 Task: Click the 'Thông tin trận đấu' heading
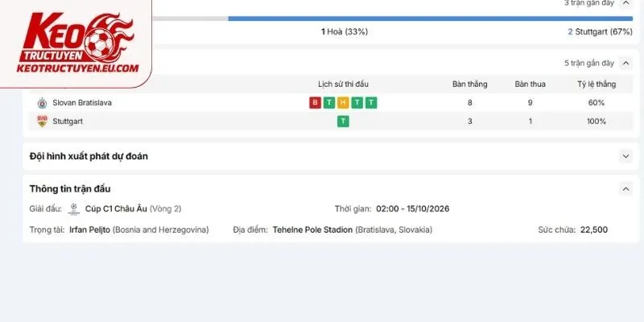click(70, 189)
